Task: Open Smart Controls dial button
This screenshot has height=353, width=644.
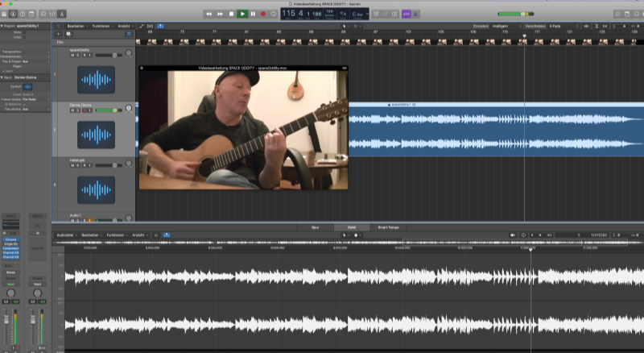Action: tap(43, 14)
